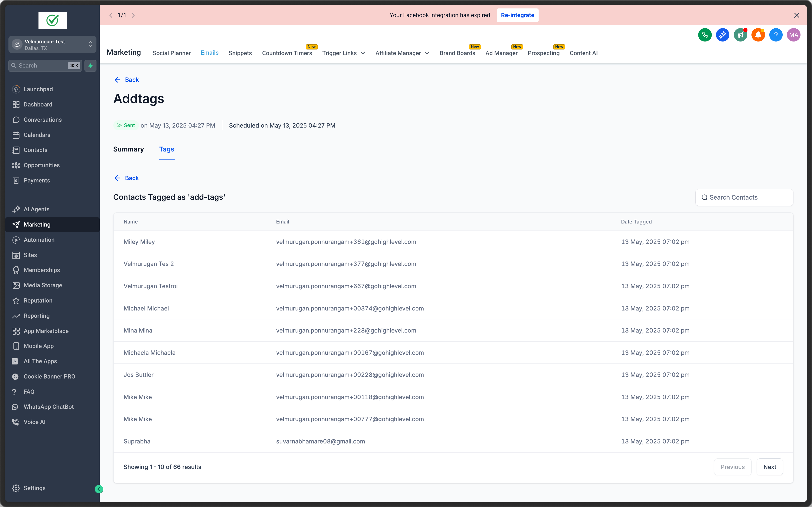Collapse the sidebar with the green arrow

coord(99,489)
